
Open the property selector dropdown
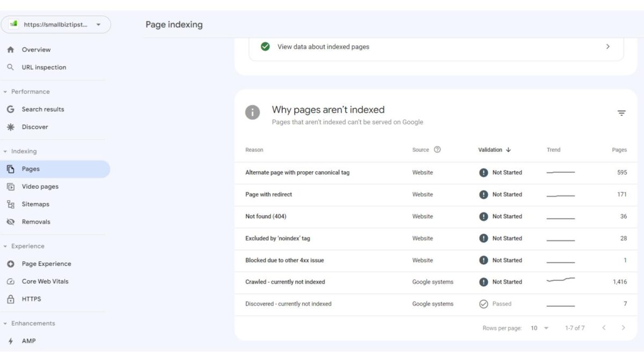click(x=56, y=25)
